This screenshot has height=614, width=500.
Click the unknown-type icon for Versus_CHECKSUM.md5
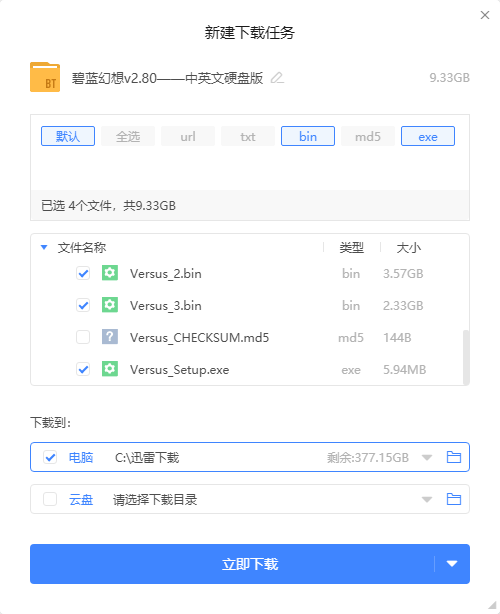[110, 337]
